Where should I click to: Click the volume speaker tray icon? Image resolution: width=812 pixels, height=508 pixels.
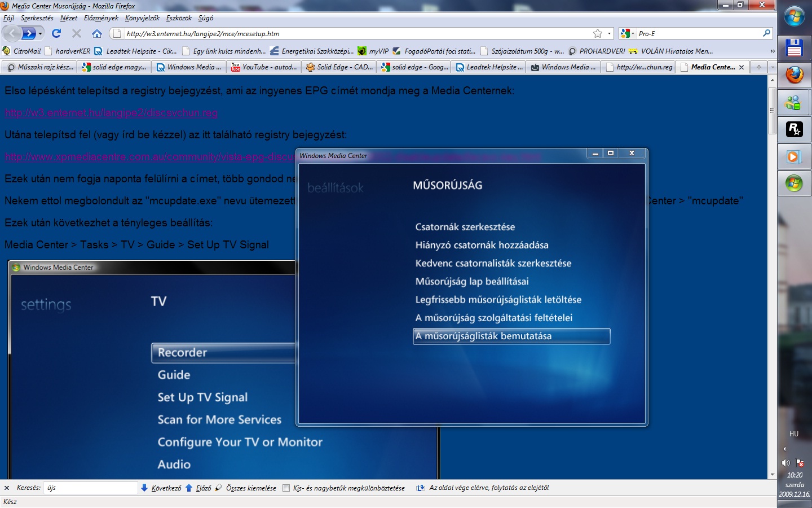[x=786, y=463]
